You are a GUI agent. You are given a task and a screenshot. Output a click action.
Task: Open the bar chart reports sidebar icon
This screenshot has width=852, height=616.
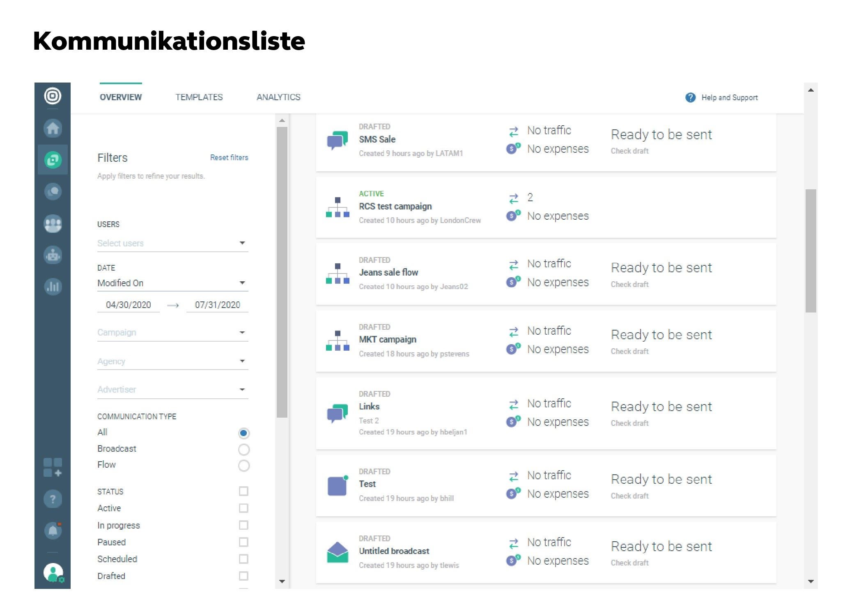click(x=53, y=286)
